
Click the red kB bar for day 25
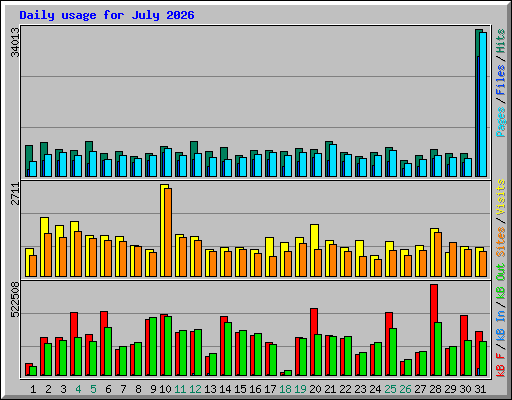point(389,344)
